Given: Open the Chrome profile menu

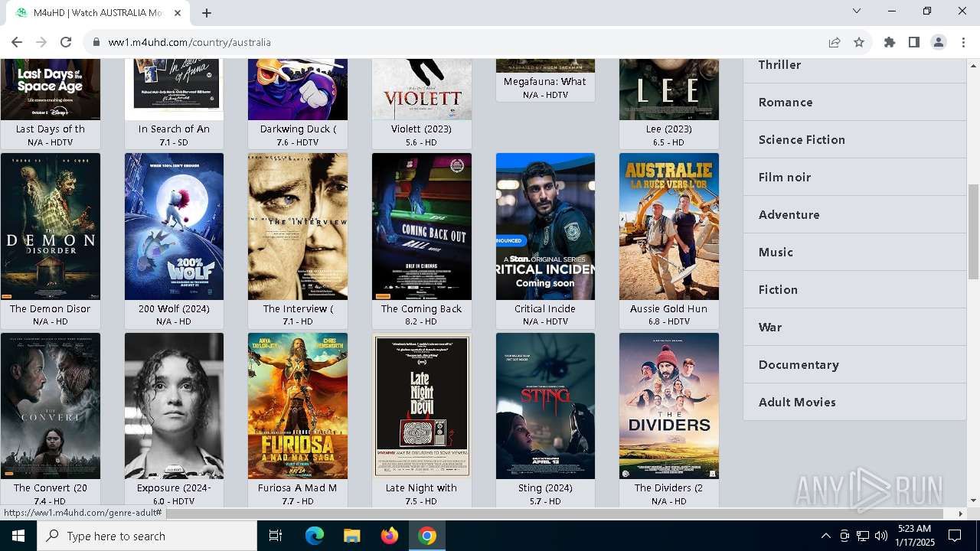Looking at the screenshot, I should pyautogui.click(x=939, y=42).
